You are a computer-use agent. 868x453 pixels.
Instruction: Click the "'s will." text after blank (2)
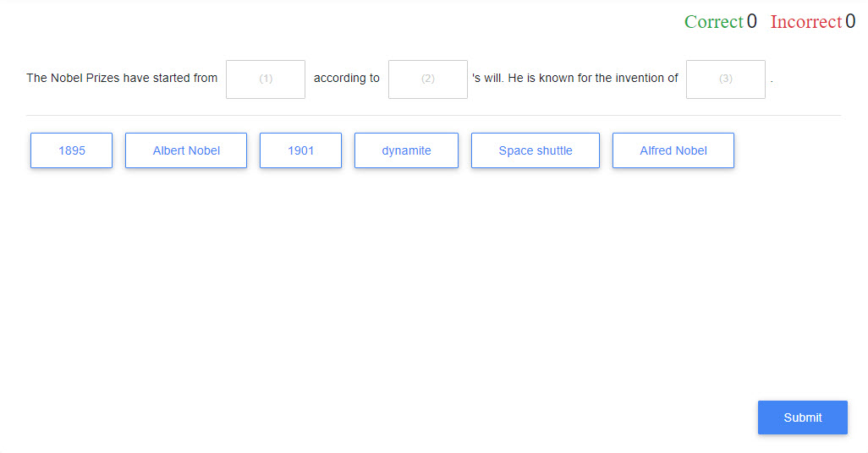click(487, 79)
